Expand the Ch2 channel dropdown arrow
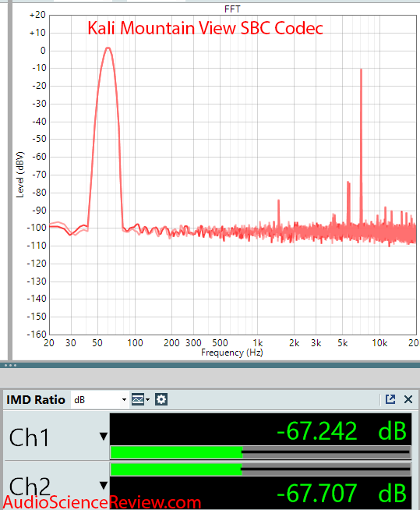420x510 pixels. click(x=104, y=486)
